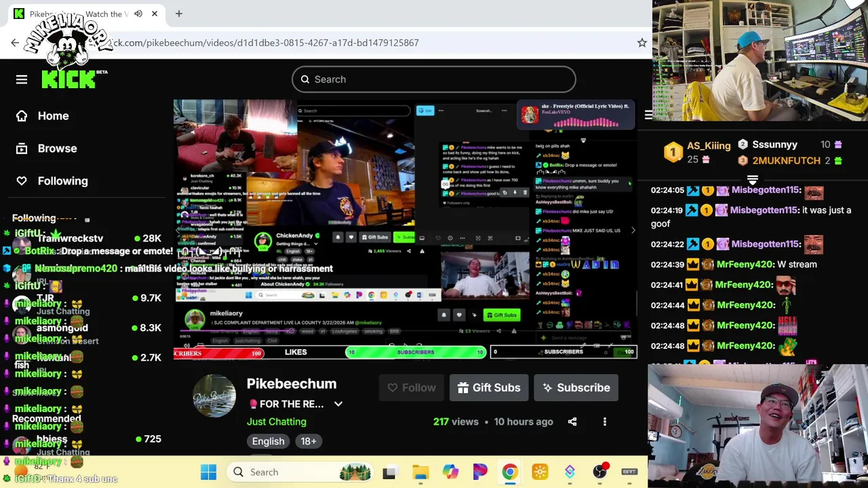This screenshot has width=868, height=488.
Task: Open the purple P app on taskbar
Action: point(480,472)
